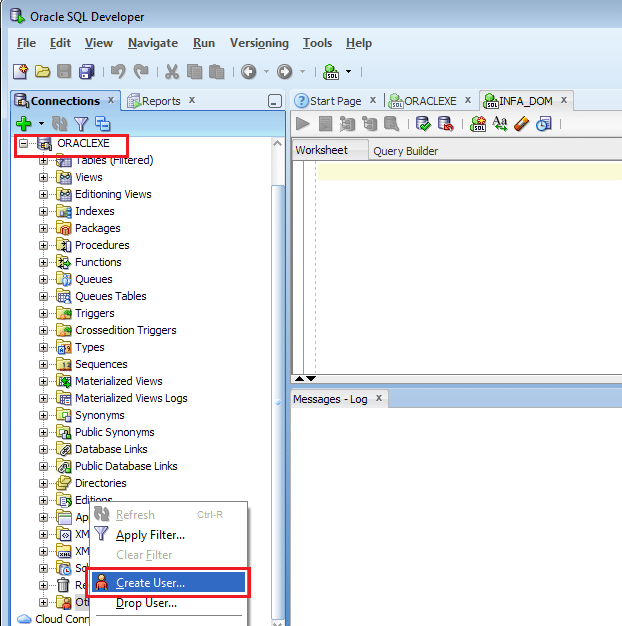Click the Redo toolbar icon
The image size is (622, 626).
coord(141,72)
